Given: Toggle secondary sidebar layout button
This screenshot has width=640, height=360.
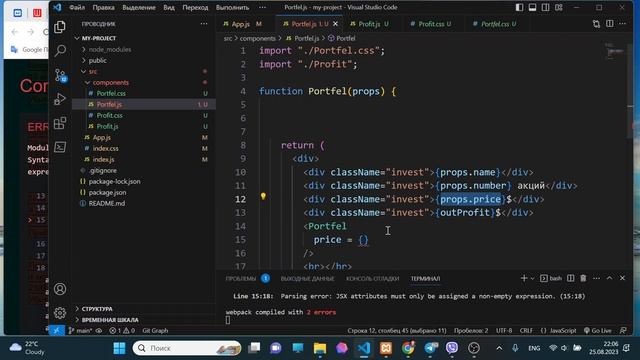Looking at the screenshot, I should click(545, 7).
